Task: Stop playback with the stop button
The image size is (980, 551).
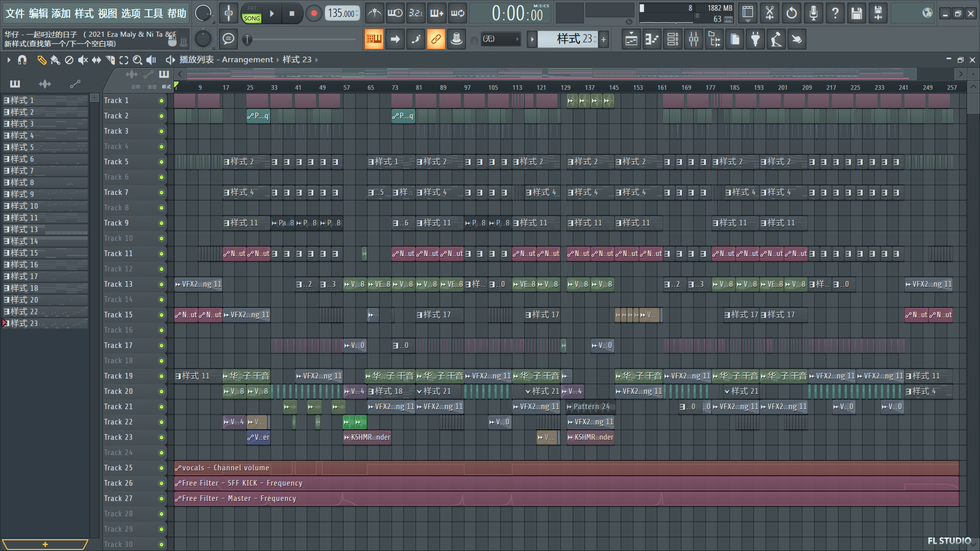Action: [x=292, y=14]
